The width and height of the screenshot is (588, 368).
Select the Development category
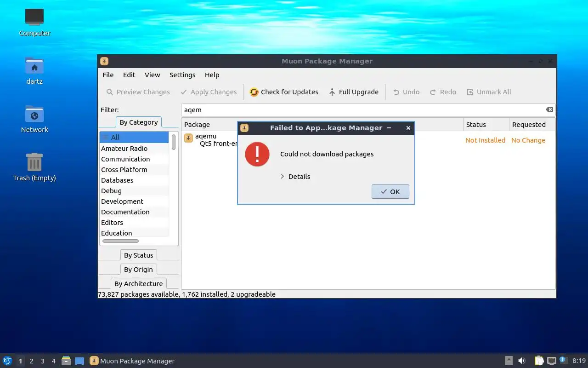pyautogui.click(x=134, y=201)
